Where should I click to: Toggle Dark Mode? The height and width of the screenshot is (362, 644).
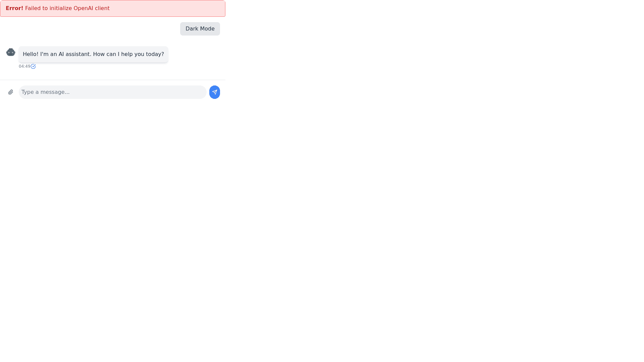[x=200, y=29]
